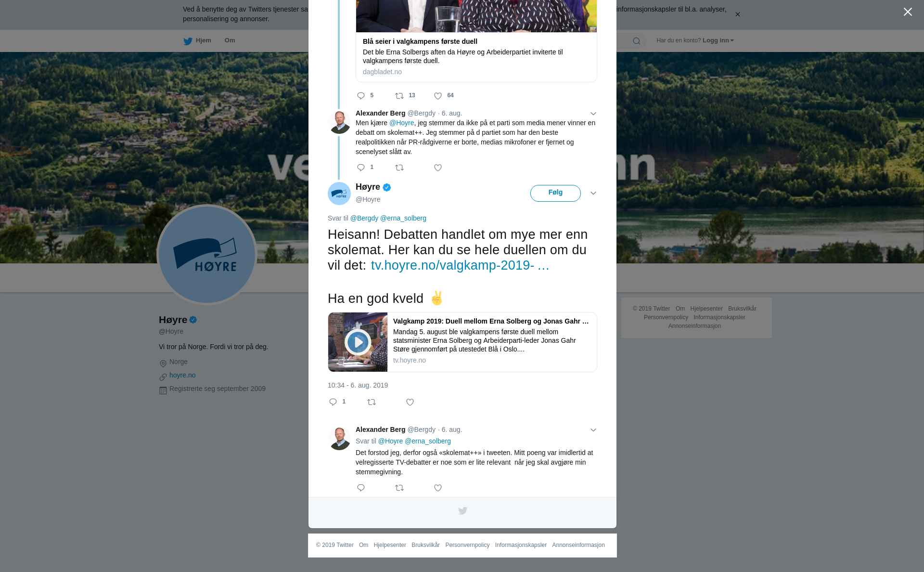Open the hoyre.no profile link
Viewport: 924px width, 572px height.
(182, 375)
